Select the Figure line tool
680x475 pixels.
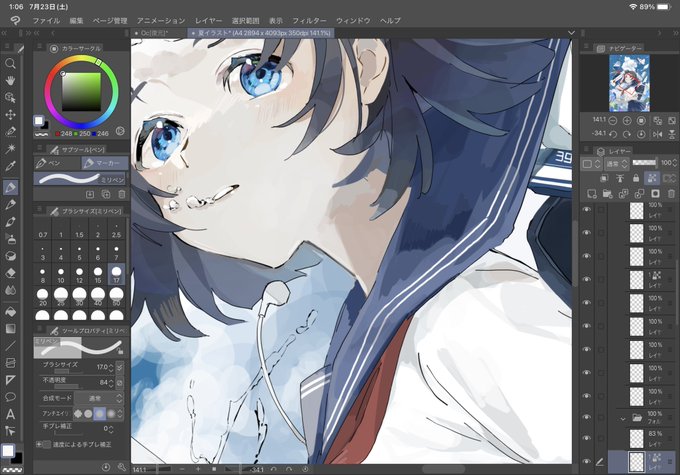click(x=10, y=346)
